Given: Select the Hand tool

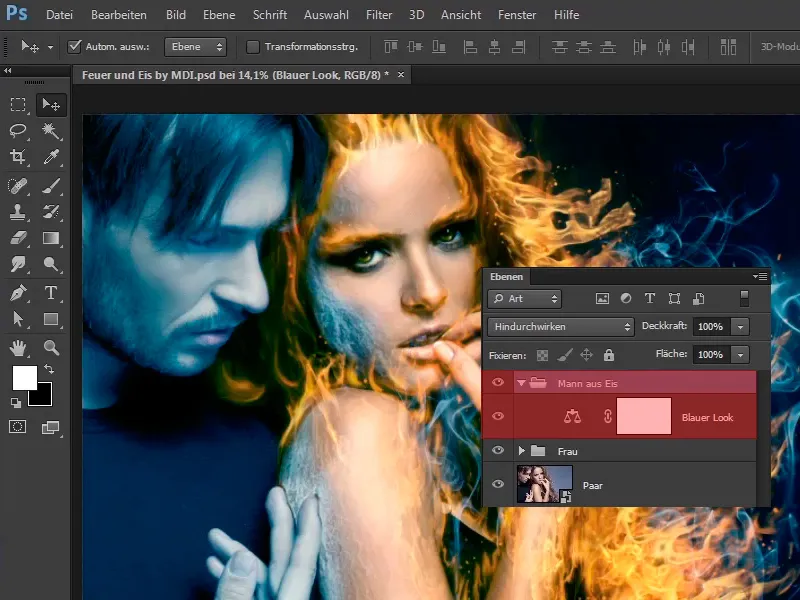Looking at the screenshot, I should point(18,348).
